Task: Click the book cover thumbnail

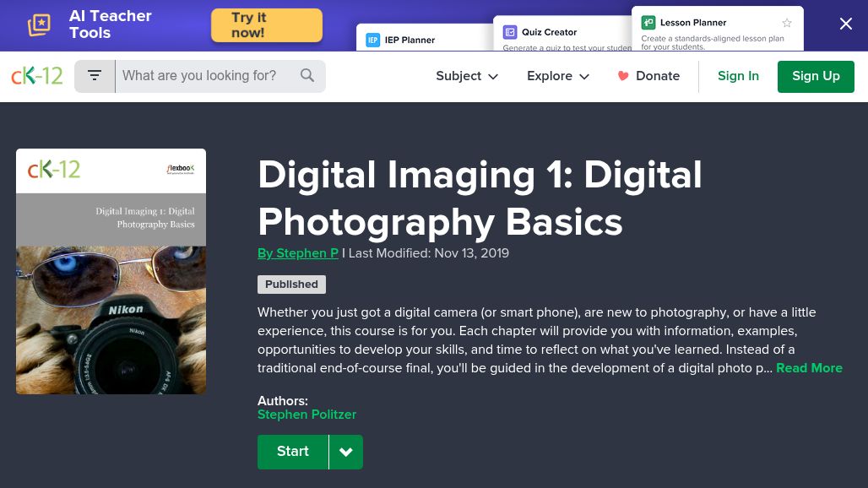Action: pyautogui.click(x=111, y=271)
